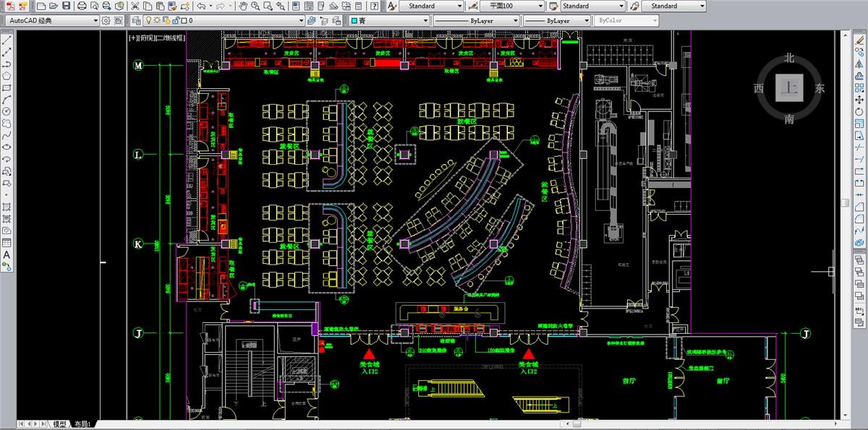
Task: Toggle the layer freeze sun icon
Action: pos(157,21)
